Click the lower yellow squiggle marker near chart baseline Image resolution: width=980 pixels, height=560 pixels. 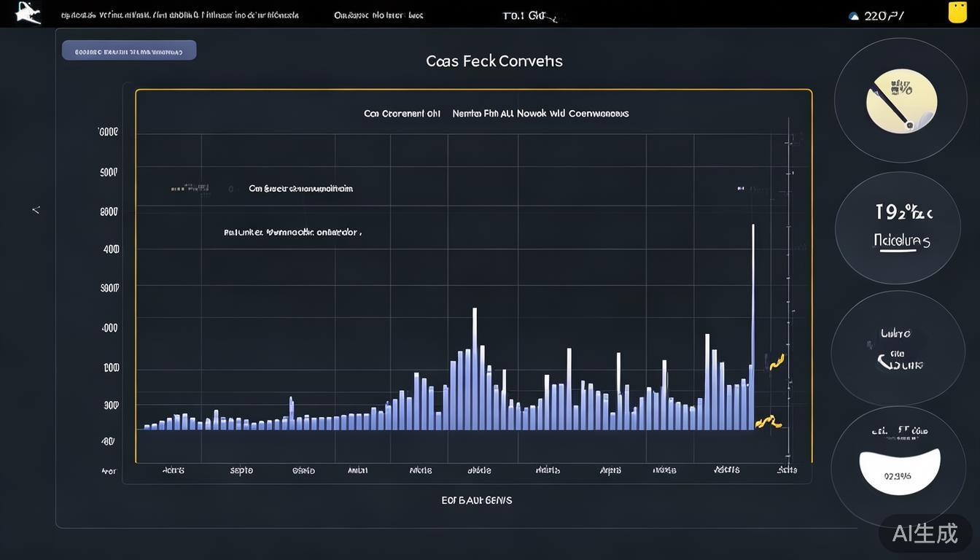pos(768,421)
